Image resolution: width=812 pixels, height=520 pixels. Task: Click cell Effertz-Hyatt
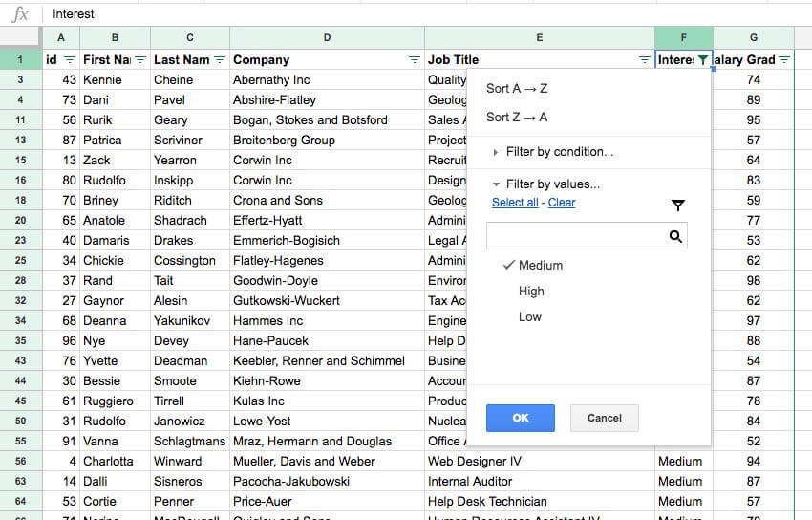327,220
